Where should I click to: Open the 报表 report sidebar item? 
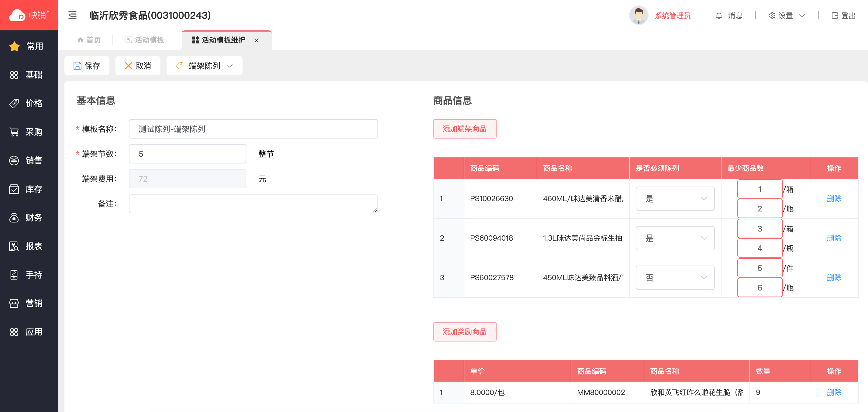point(29,246)
